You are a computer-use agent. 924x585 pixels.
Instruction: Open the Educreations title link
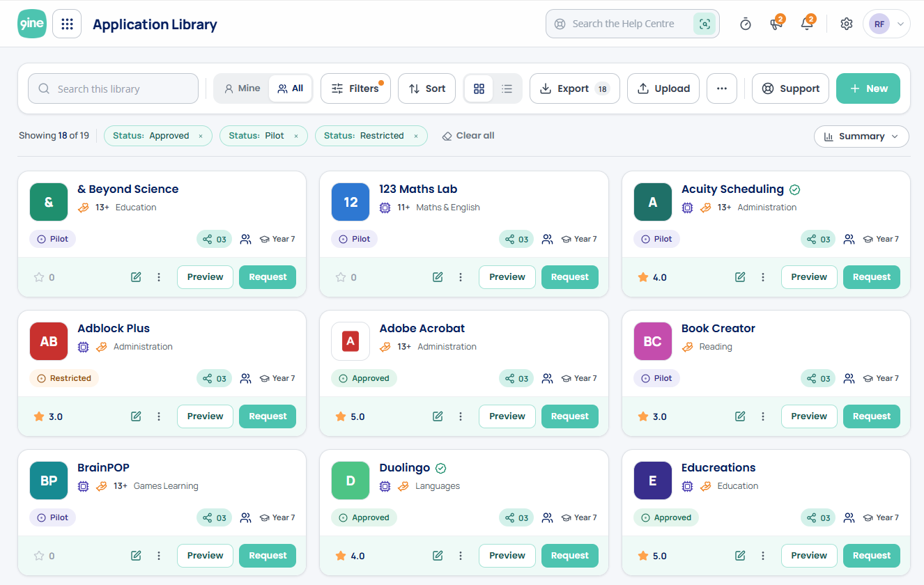pos(718,468)
